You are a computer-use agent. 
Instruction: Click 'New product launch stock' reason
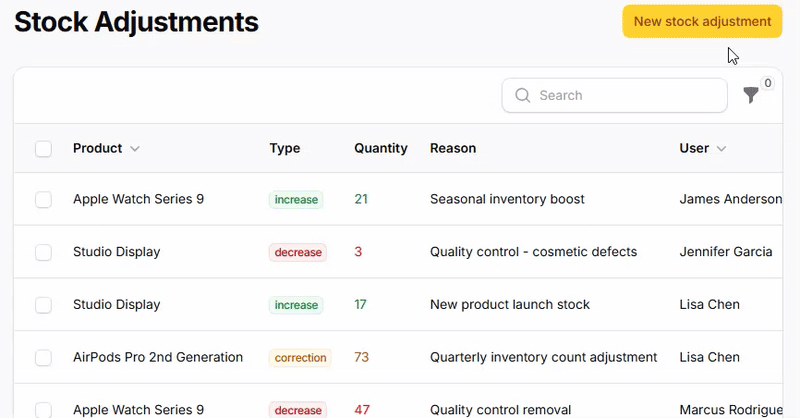click(x=510, y=305)
